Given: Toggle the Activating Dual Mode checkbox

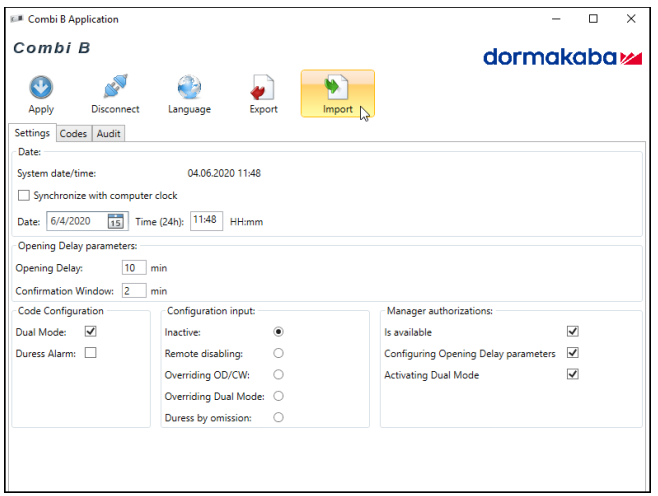Looking at the screenshot, I should [x=573, y=375].
